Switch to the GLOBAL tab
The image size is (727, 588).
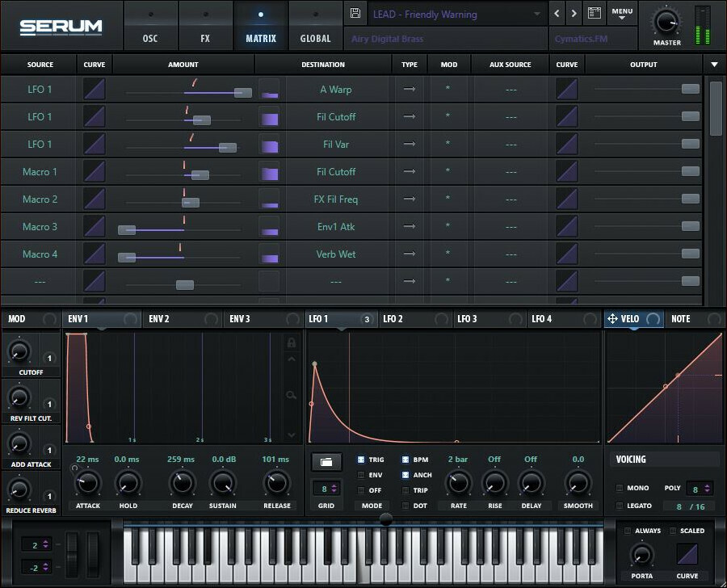tap(315, 26)
